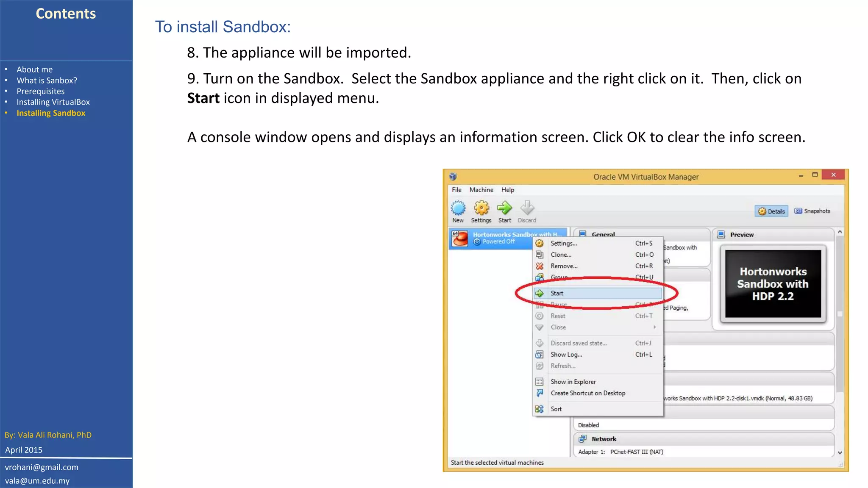Click the Show in Explorer icon
868x488 pixels.
click(539, 382)
